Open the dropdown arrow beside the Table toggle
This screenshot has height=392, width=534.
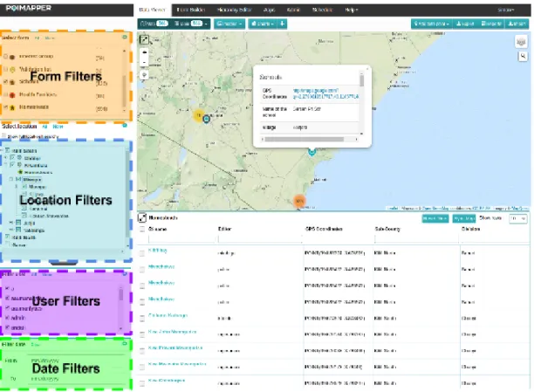[206, 24]
